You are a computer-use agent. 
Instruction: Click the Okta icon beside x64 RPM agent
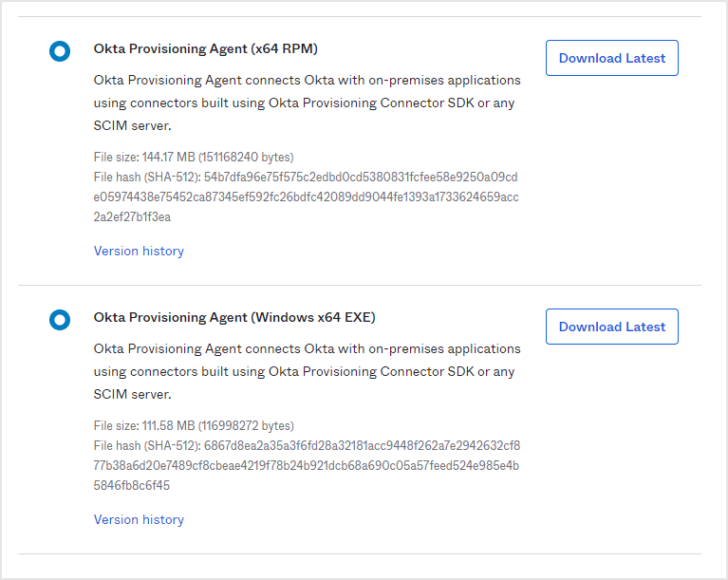pyautogui.click(x=59, y=51)
